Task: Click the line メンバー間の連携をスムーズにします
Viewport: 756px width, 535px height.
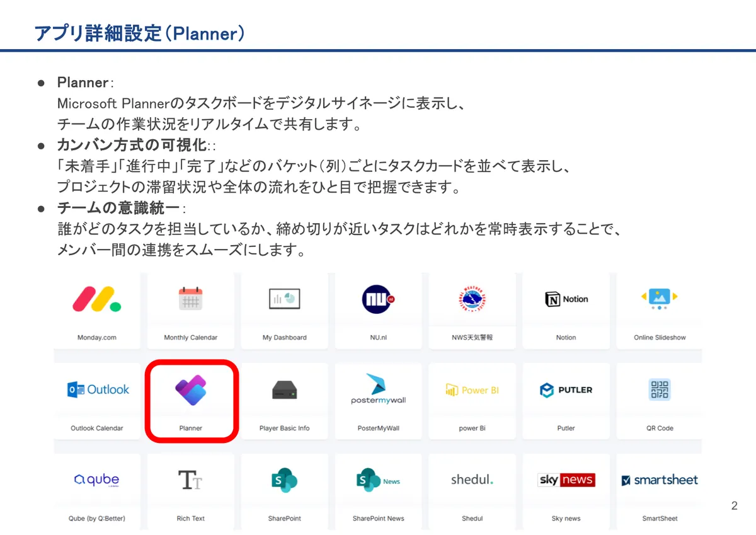Action: coord(181,250)
